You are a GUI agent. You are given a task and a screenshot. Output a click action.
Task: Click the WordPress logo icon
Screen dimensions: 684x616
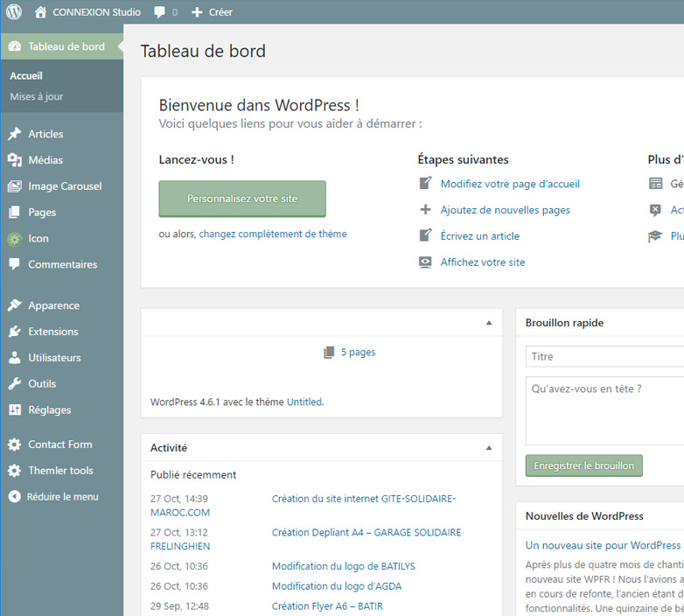[x=14, y=11]
